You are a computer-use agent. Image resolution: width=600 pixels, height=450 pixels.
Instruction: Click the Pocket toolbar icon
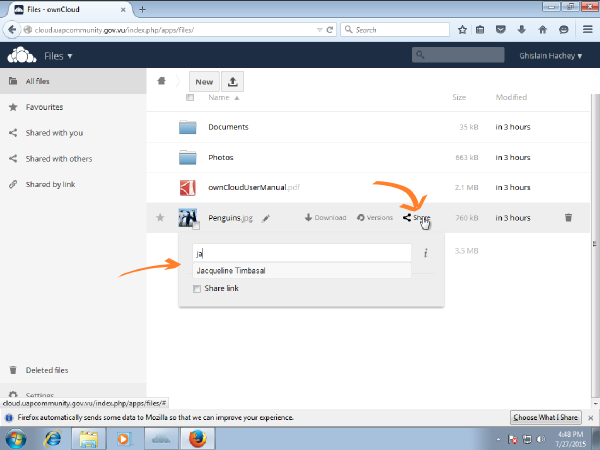[501, 29]
